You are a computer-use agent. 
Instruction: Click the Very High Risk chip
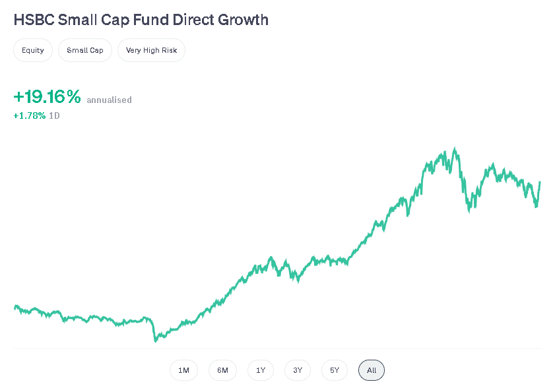(x=151, y=50)
